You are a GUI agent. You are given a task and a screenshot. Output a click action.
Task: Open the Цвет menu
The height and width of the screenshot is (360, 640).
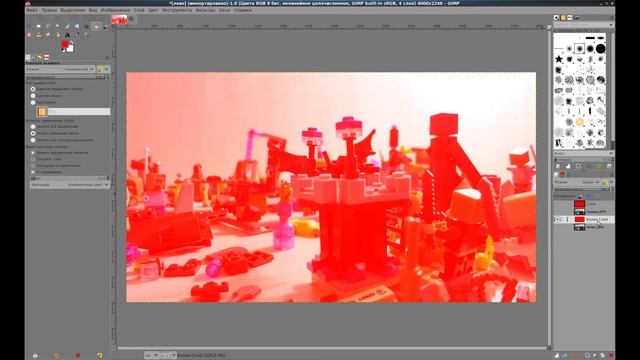(x=153, y=10)
